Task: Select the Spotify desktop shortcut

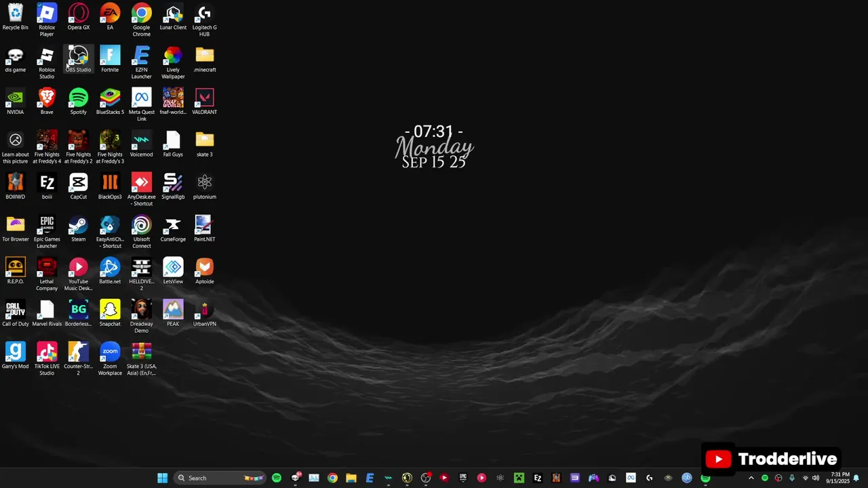Action: coord(78,102)
